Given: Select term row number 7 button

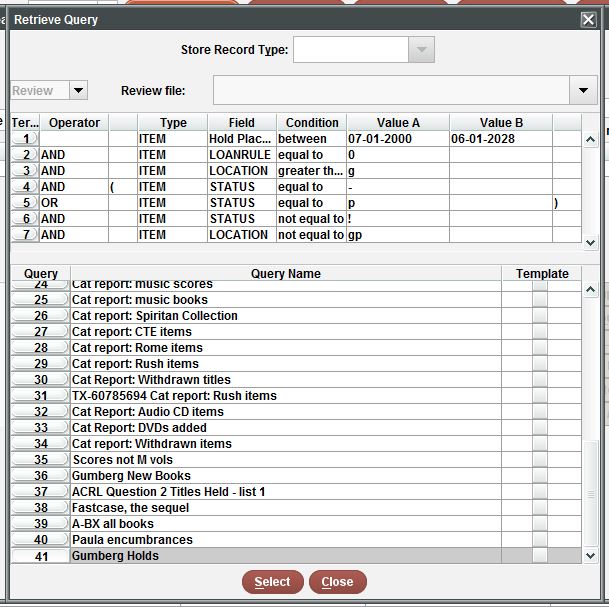Looking at the screenshot, I should point(25,235).
